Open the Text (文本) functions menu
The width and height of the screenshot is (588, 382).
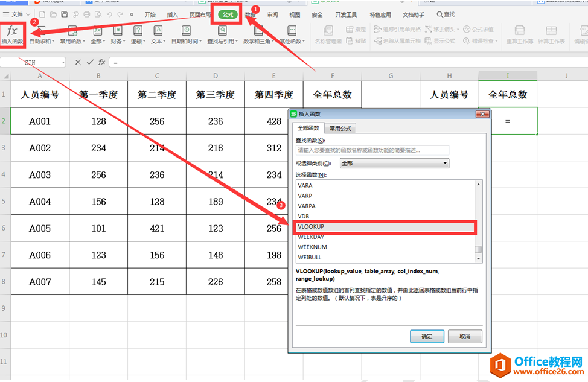coord(158,36)
